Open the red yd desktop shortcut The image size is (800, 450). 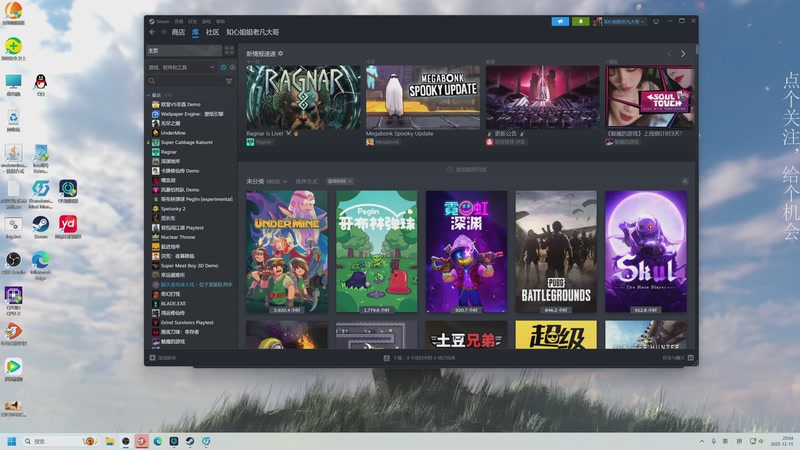click(x=68, y=224)
